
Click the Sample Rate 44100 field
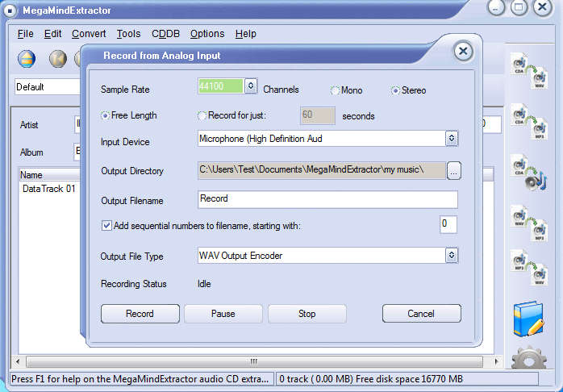pyautogui.click(x=221, y=86)
